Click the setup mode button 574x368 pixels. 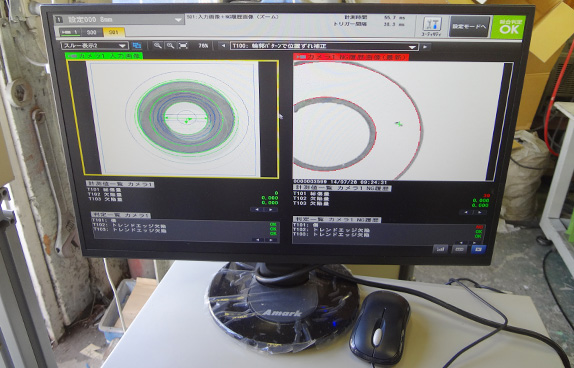(x=469, y=26)
